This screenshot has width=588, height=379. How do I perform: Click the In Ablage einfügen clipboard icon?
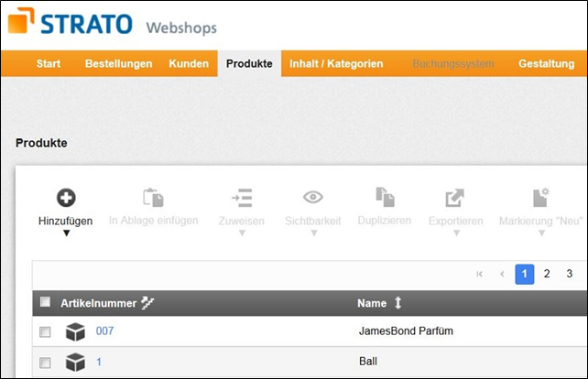coord(153,198)
